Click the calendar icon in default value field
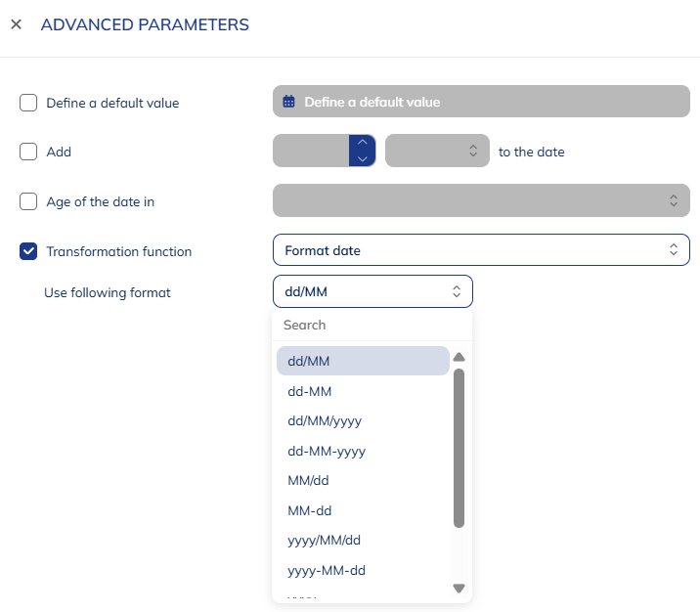The width and height of the screenshot is (700, 612). click(x=288, y=102)
